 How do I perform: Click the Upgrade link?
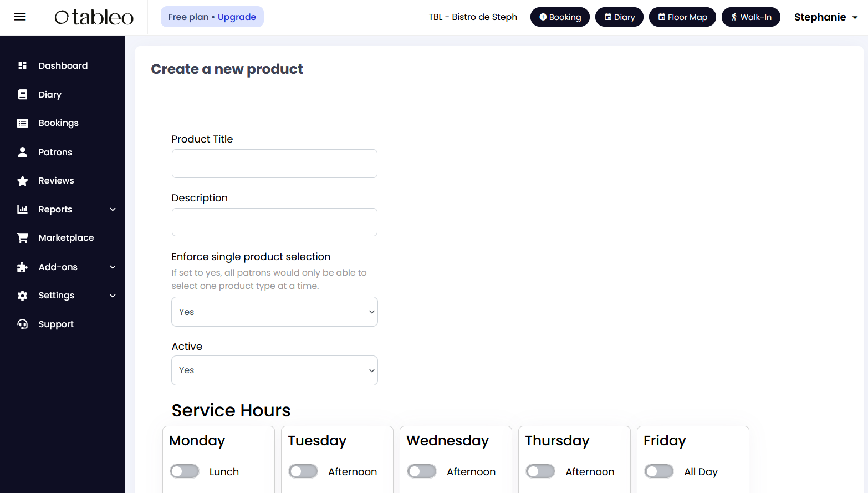pyautogui.click(x=237, y=17)
